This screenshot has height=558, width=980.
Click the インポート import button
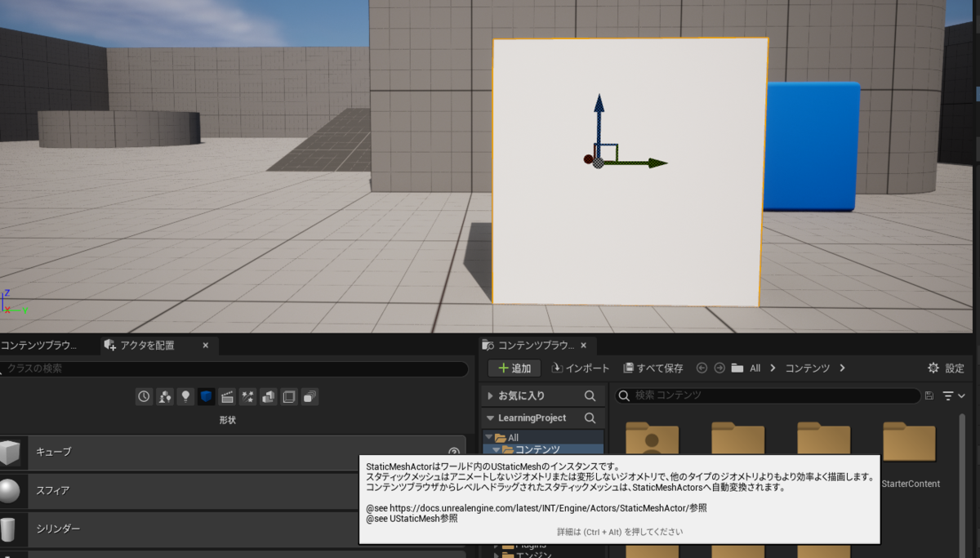pos(581,368)
